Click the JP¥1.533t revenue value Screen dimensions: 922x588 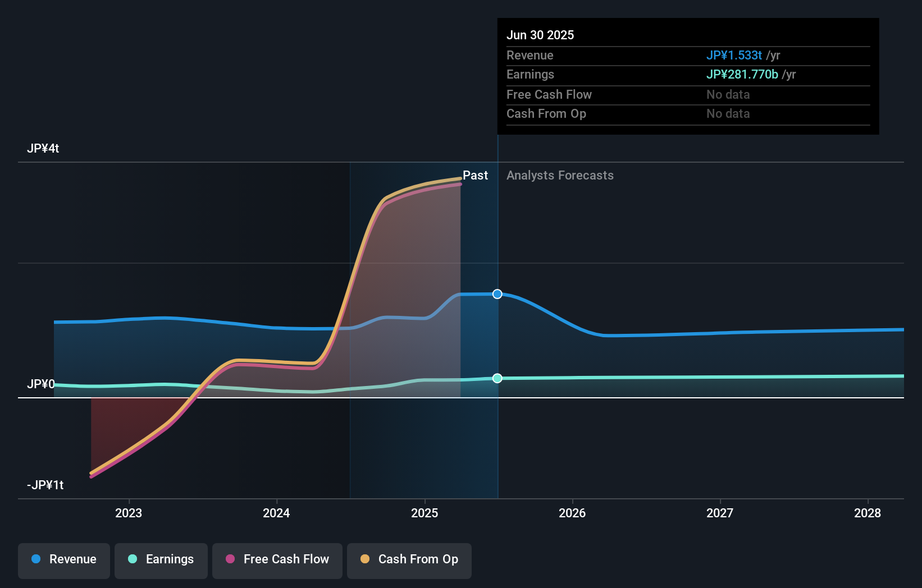click(734, 56)
